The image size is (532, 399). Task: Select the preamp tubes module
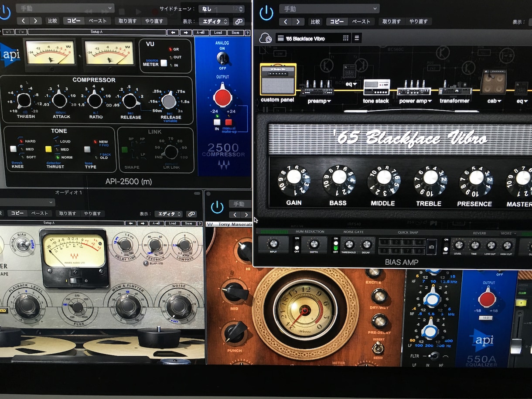[317, 87]
